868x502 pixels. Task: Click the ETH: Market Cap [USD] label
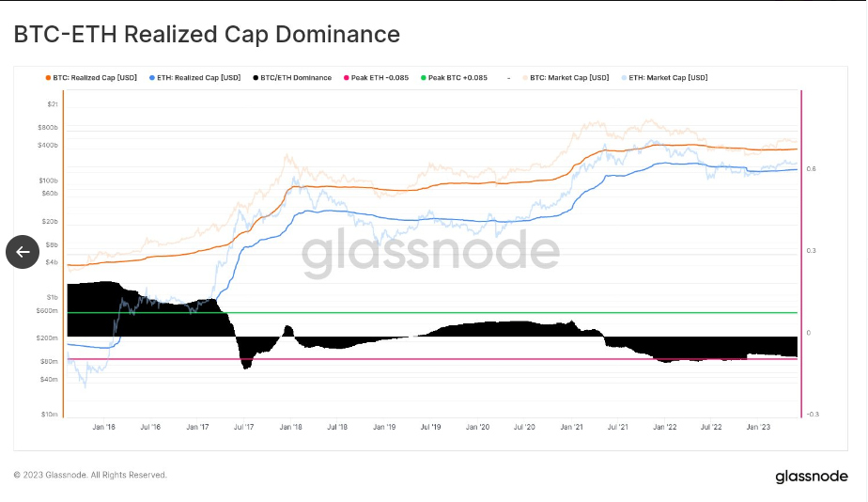(668, 78)
